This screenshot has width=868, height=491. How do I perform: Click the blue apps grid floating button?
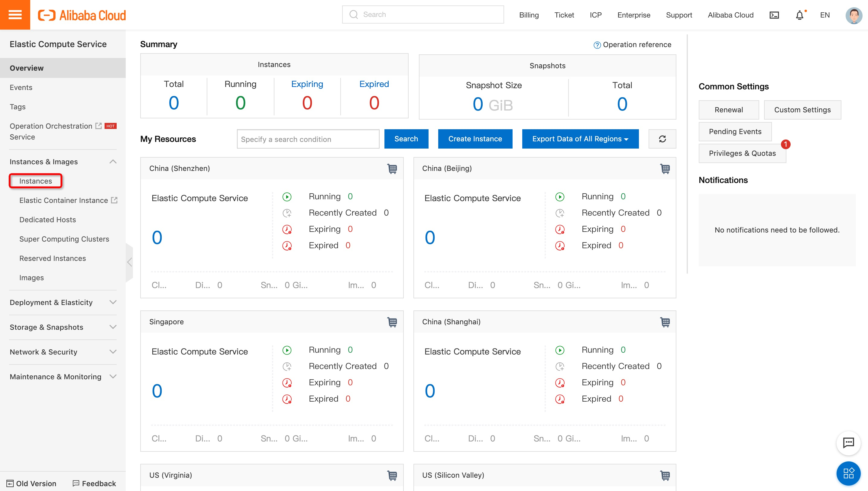click(x=848, y=473)
